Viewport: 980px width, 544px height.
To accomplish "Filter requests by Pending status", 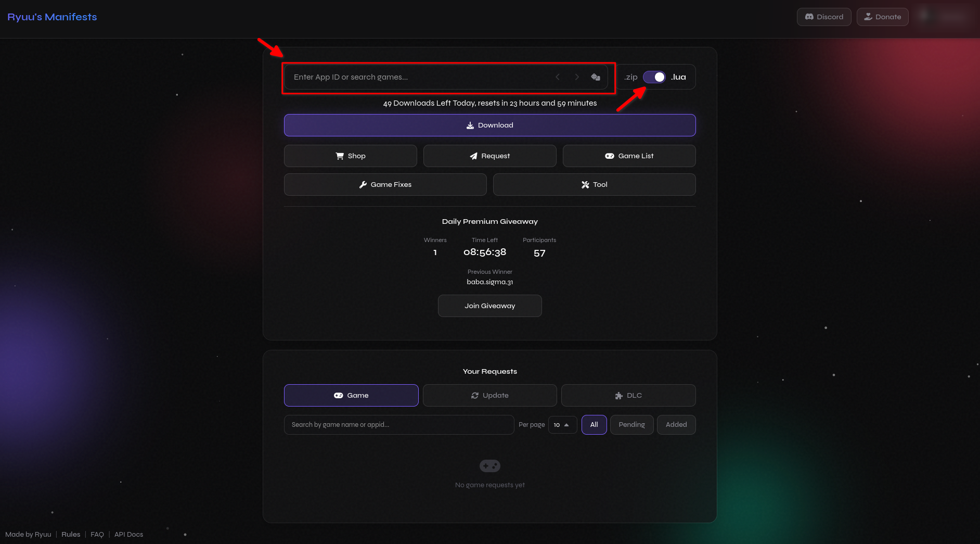I will (632, 425).
